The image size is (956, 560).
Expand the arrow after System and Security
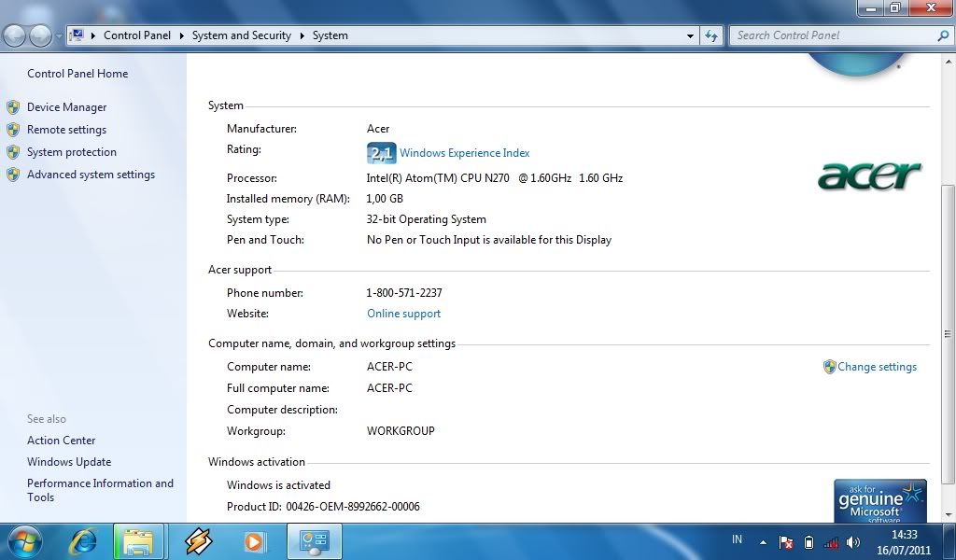click(x=302, y=36)
